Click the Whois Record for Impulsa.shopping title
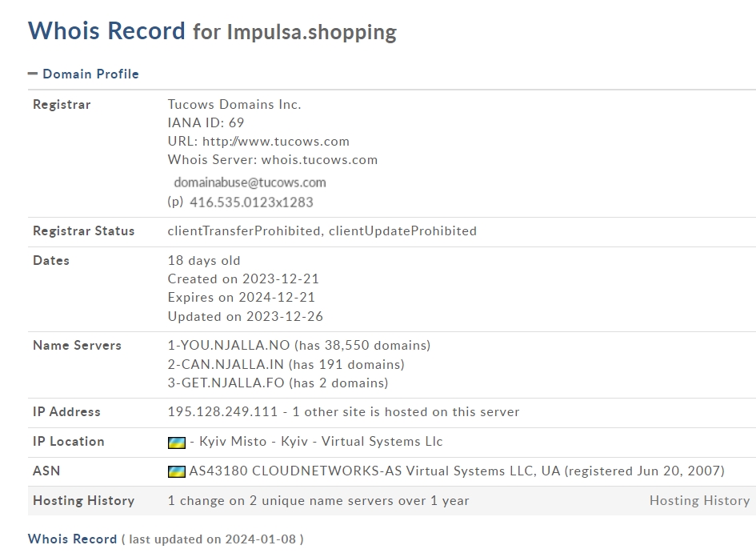Image resolution: width=756 pixels, height=553 pixels. coord(212,31)
